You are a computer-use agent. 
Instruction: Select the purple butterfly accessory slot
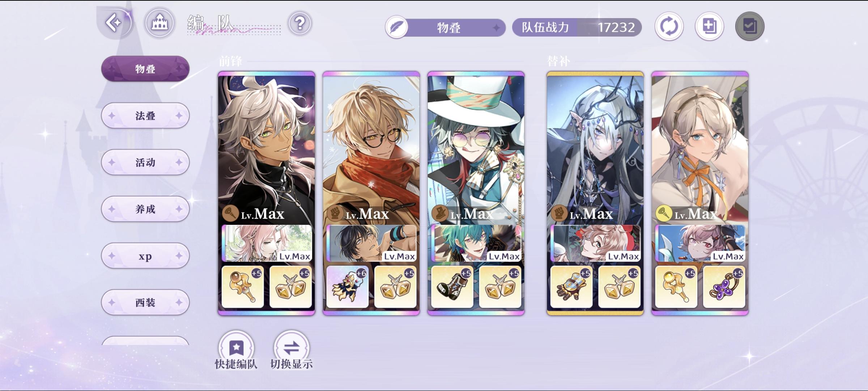[x=724, y=287]
